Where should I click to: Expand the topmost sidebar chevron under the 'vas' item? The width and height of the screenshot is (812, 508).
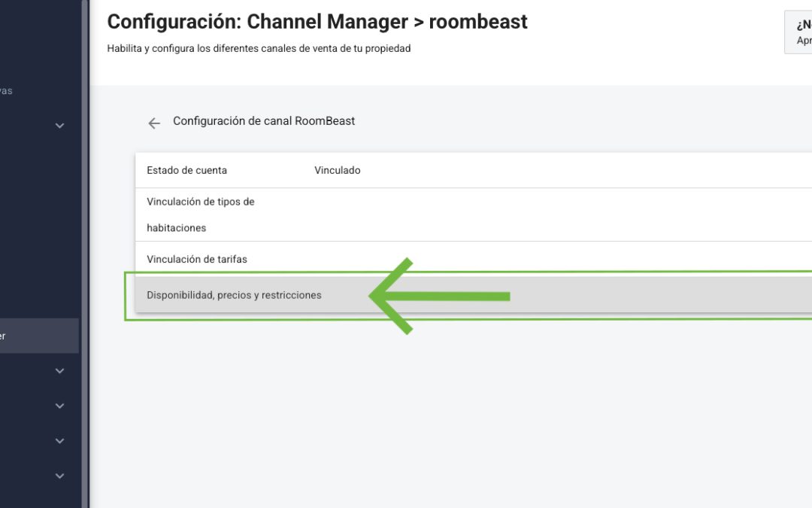pyautogui.click(x=59, y=126)
